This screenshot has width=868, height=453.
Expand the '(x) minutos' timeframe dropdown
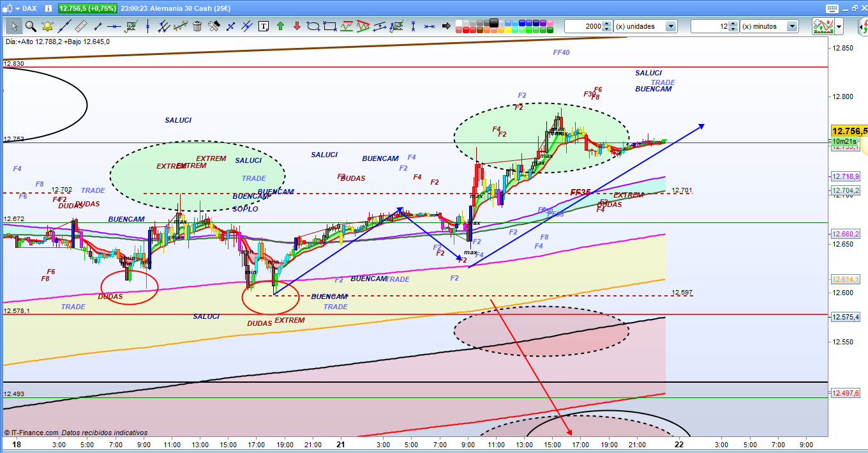(792, 26)
